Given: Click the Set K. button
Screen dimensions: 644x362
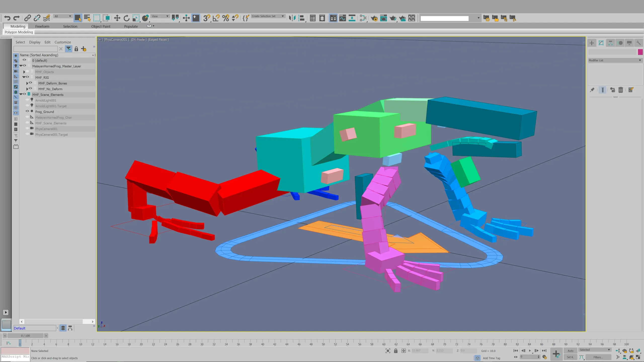Looking at the screenshot, I should 570,357.
